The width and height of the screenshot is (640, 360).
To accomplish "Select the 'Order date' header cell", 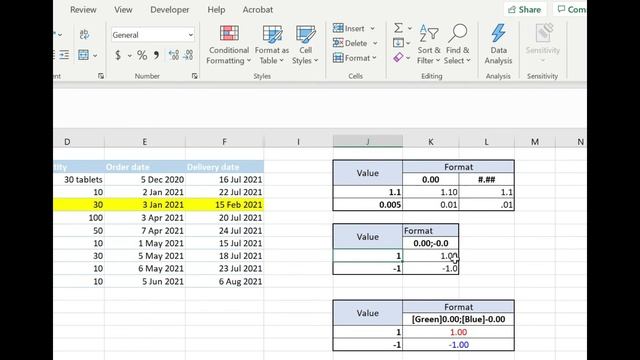I will tap(144, 167).
